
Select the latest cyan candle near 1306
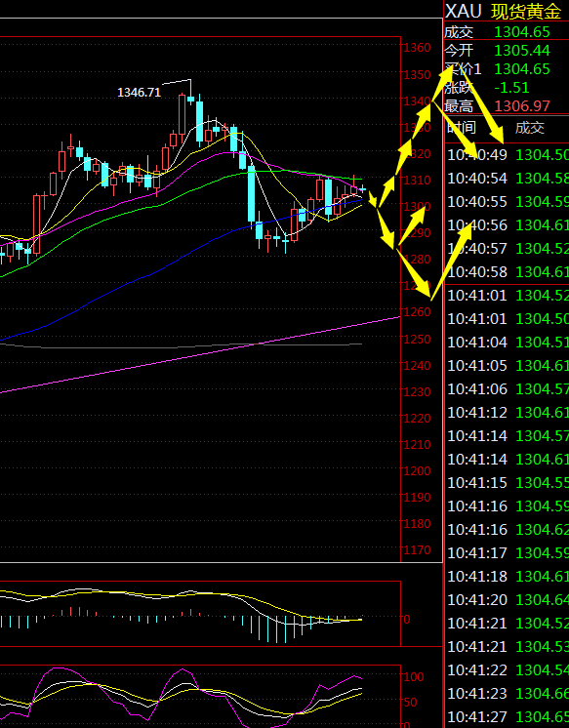pyautogui.click(x=362, y=189)
